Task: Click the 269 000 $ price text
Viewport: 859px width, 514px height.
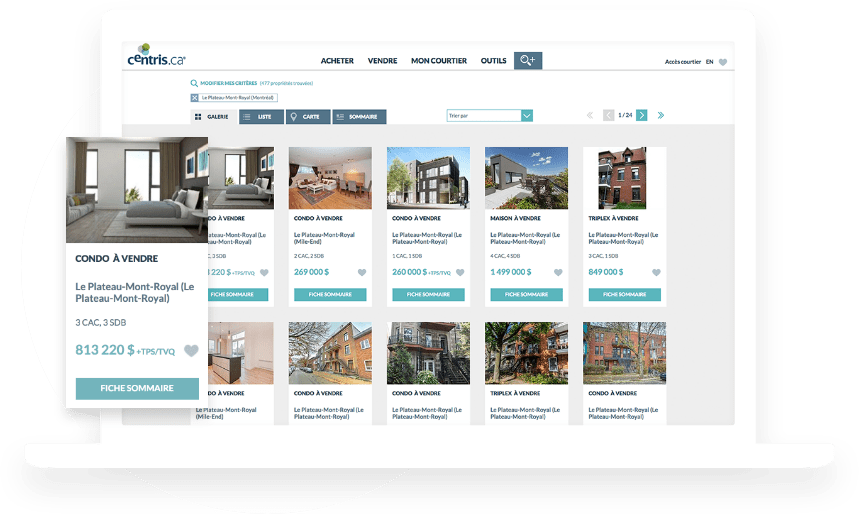Action: pos(312,272)
